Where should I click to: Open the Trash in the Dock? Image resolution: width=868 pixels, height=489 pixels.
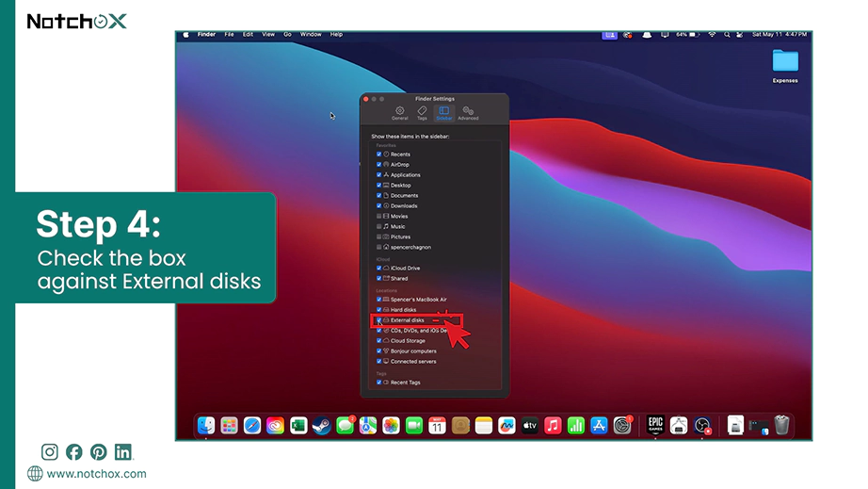pyautogui.click(x=781, y=425)
